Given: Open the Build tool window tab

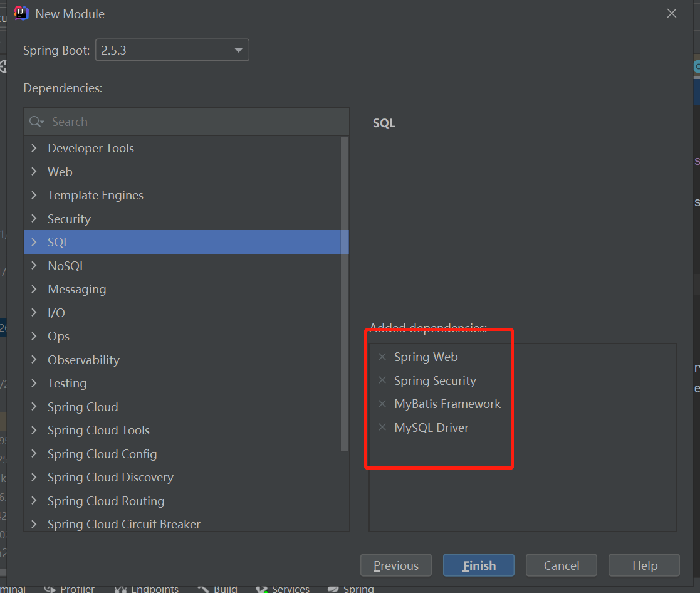Looking at the screenshot, I should tap(217, 589).
